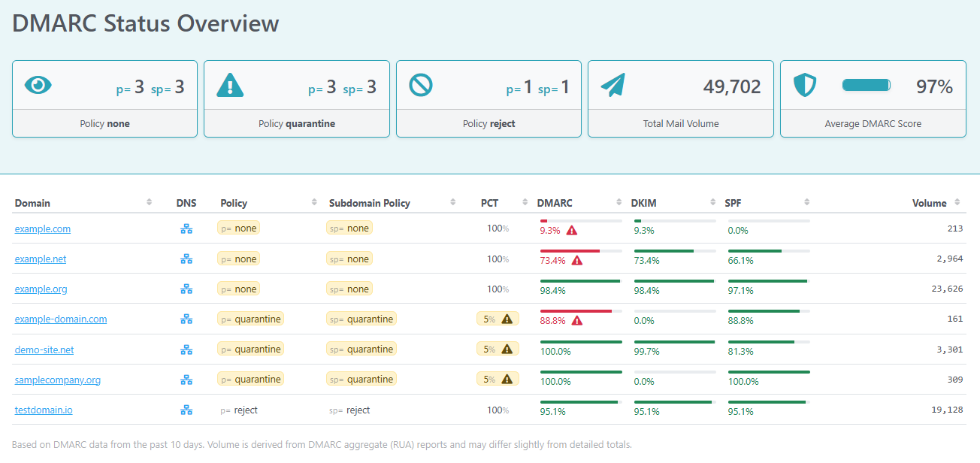Click the shield icon in DMARC Score card
This screenshot has width=980, height=463.
pos(805,85)
